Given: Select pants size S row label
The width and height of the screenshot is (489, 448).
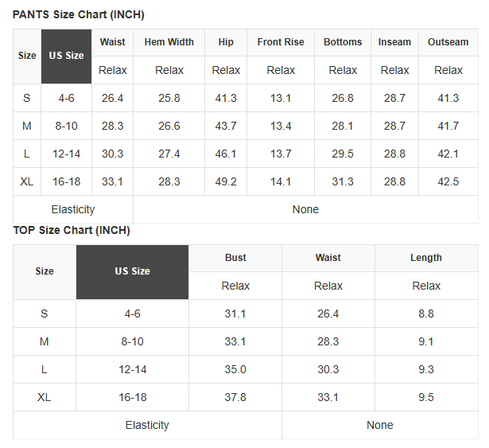Looking at the screenshot, I should 27,99.
